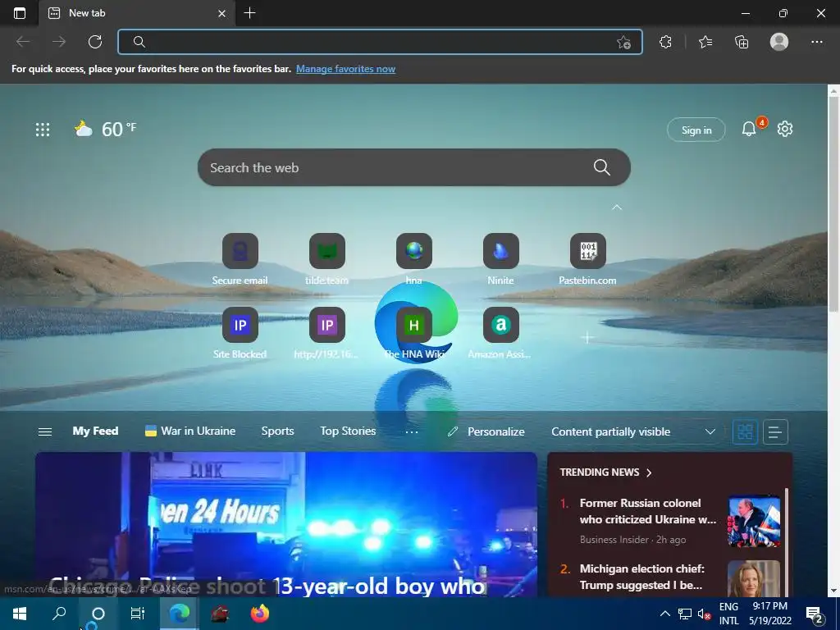
Task: Launch Firefox from the taskbar
Action: [259, 614]
